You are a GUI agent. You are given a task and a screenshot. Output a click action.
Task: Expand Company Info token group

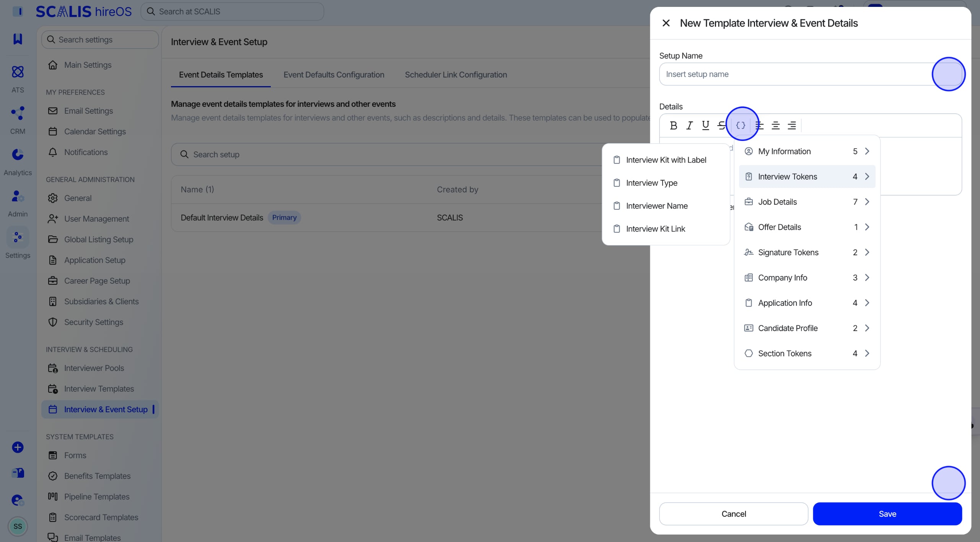(x=807, y=278)
